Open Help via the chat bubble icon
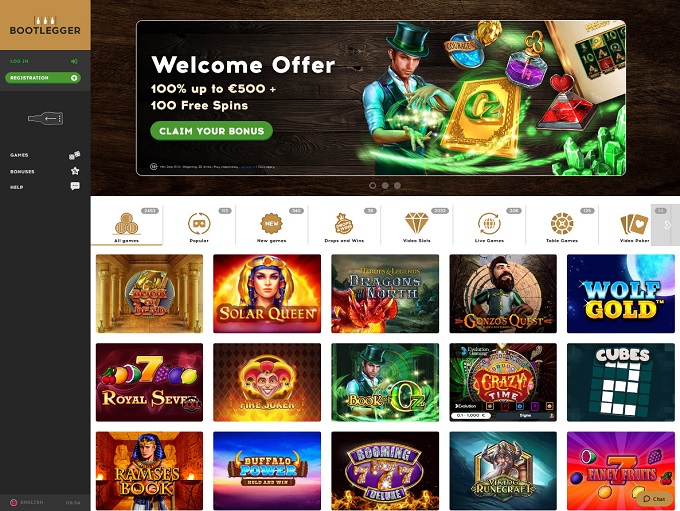Screen dimensions: 680x511 point(75,186)
